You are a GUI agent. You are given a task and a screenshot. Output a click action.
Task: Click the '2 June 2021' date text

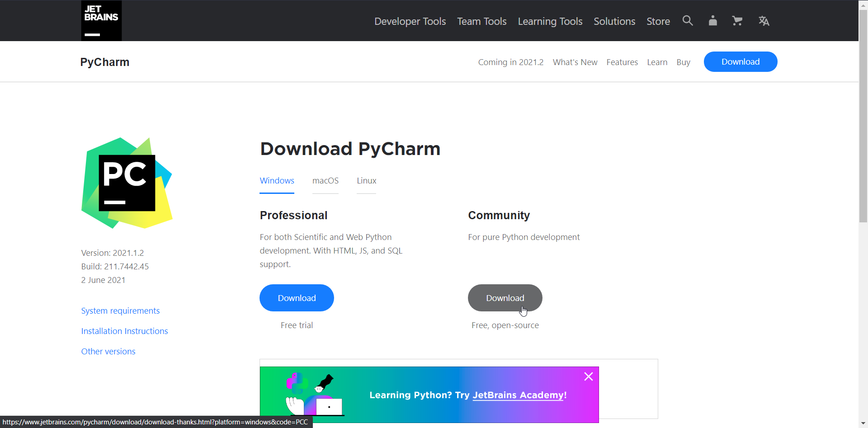point(104,280)
